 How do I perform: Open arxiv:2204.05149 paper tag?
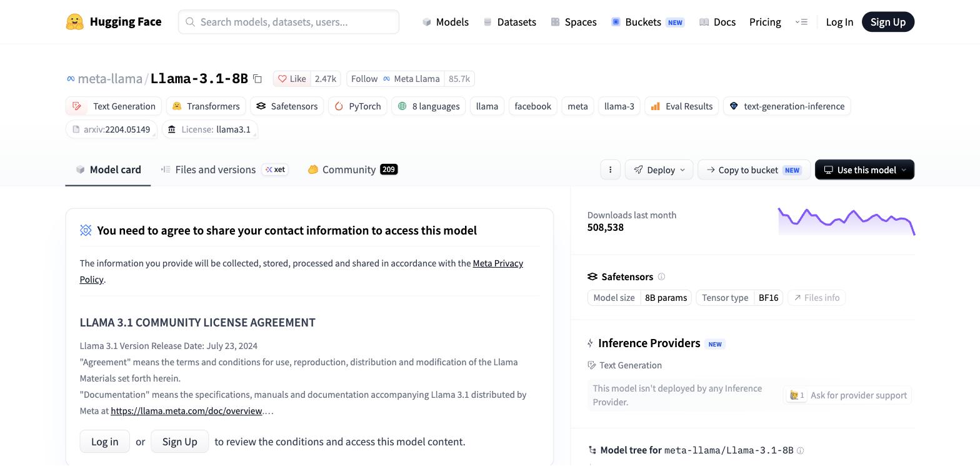point(111,129)
